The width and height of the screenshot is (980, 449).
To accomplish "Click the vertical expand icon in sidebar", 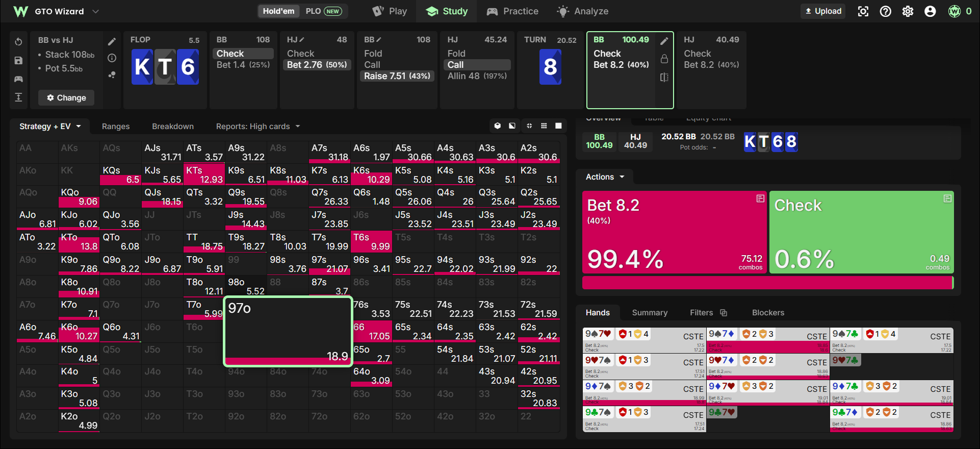I will (x=18, y=97).
